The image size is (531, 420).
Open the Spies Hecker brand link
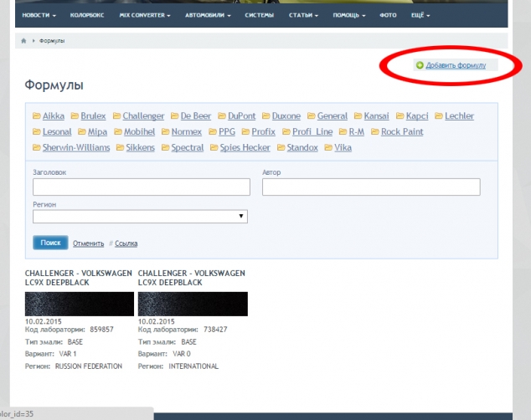pos(245,147)
